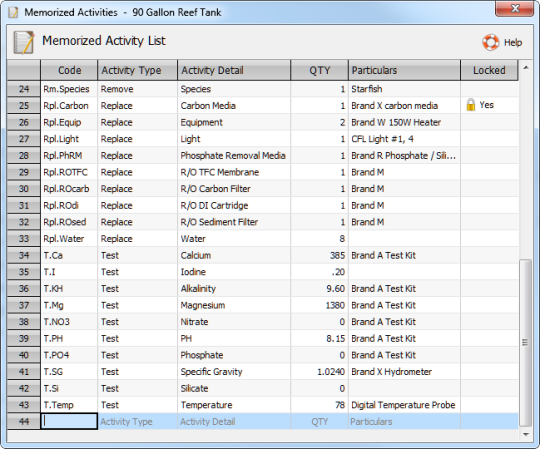Sort by the Activity Type column header
The width and height of the screenshot is (540, 449).
point(138,70)
